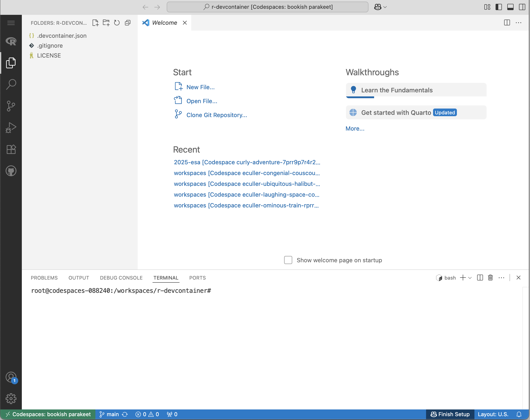Viewport: 530px width, 420px height.
Task: Open the Extensions view icon
Action: (x=11, y=149)
